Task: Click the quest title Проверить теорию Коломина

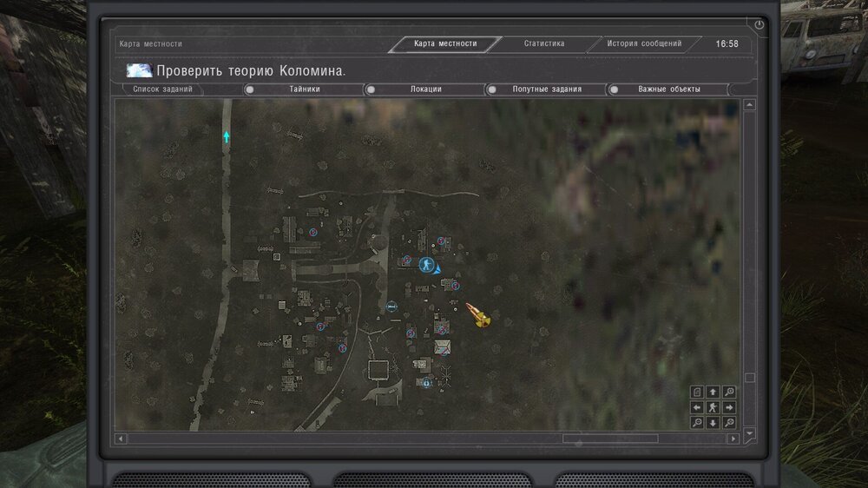Action: click(251, 71)
